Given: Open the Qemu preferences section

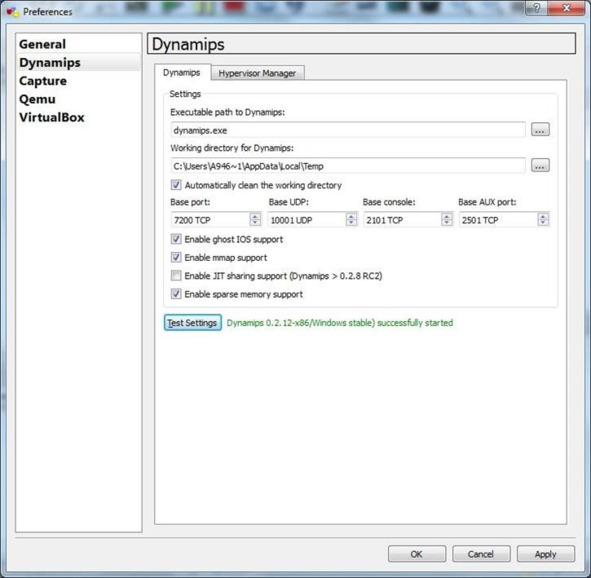Looking at the screenshot, I should pyautogui.click(x=37, y=99).
